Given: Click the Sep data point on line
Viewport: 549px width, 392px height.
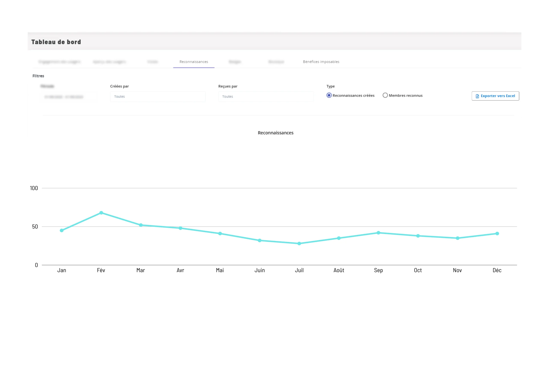Looking at the screenshot, I should click(379, 233).
